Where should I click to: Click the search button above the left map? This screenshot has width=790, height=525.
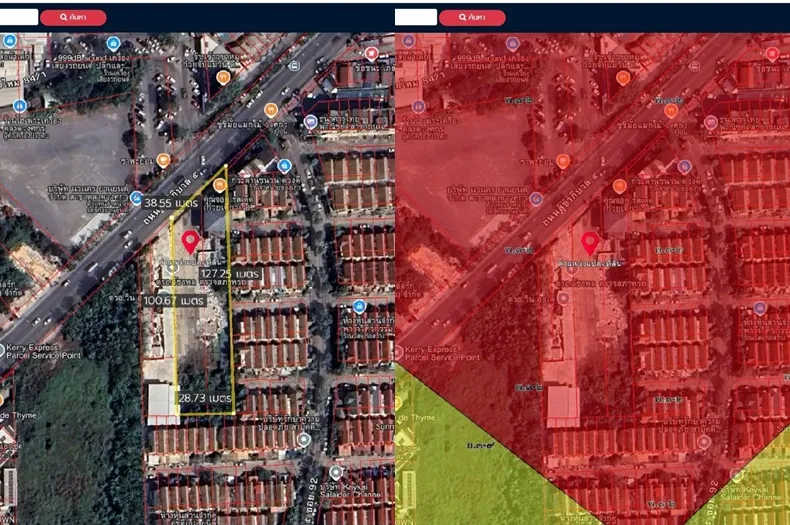(x=73, y=17)
